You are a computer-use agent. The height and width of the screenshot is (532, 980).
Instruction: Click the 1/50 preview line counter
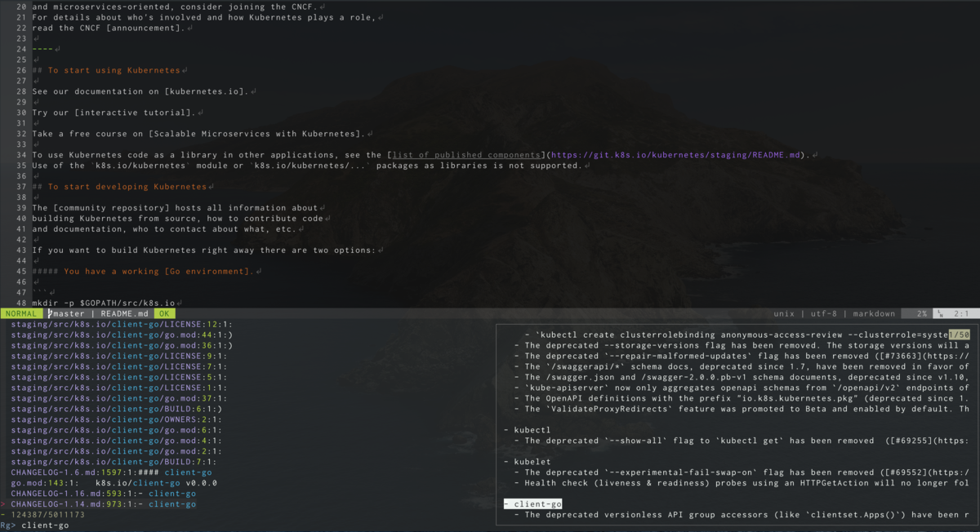point(959,335)
